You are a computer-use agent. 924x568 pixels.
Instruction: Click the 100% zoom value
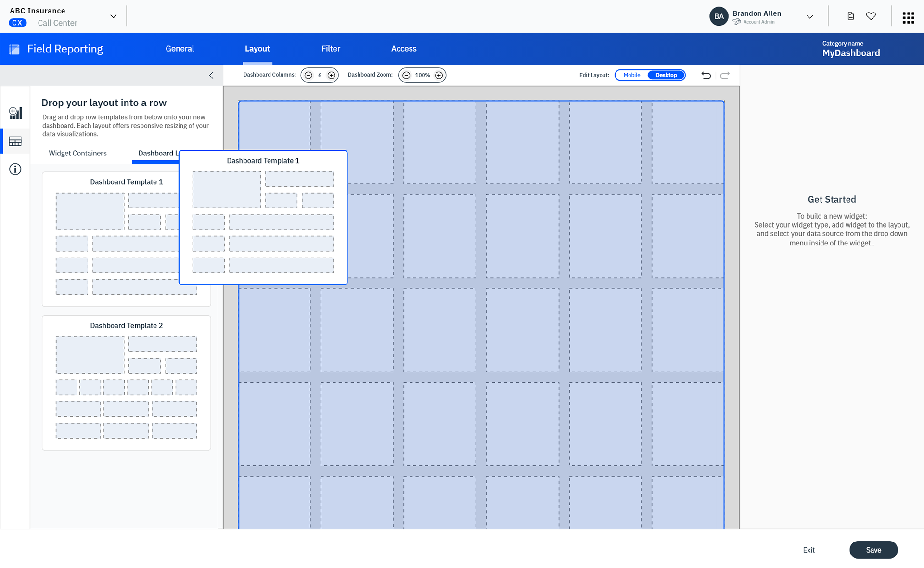[423, 75]
